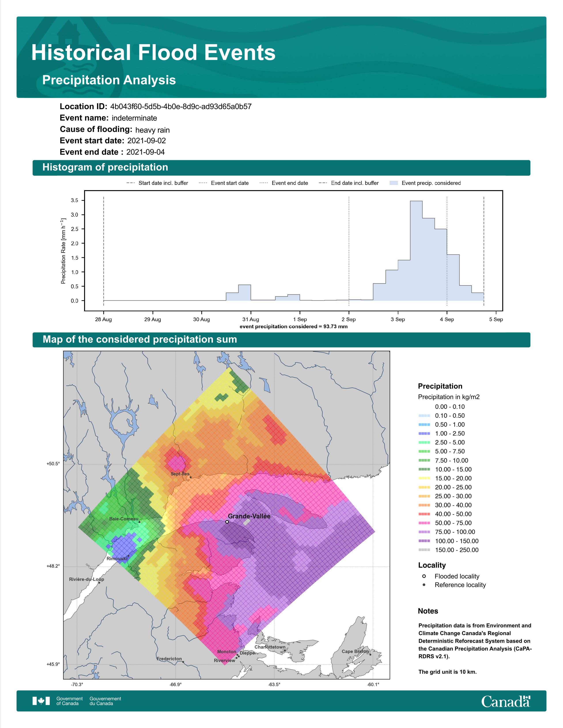Click the +50.5° latitude label
Viewport: 563px width, 728px height.
click(x=53, y=464)
